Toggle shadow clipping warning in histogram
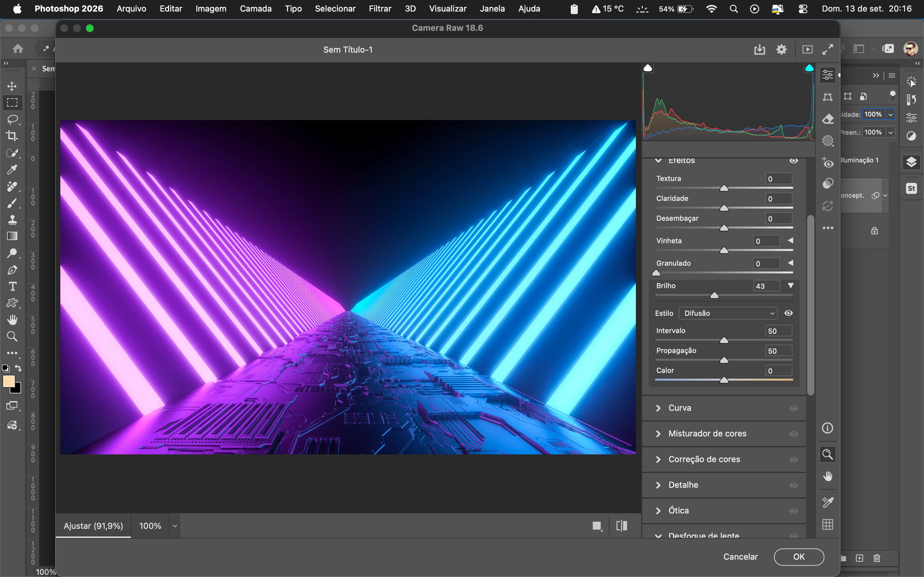924x577 pixels. pyautogui.click(x=648, y=68)
